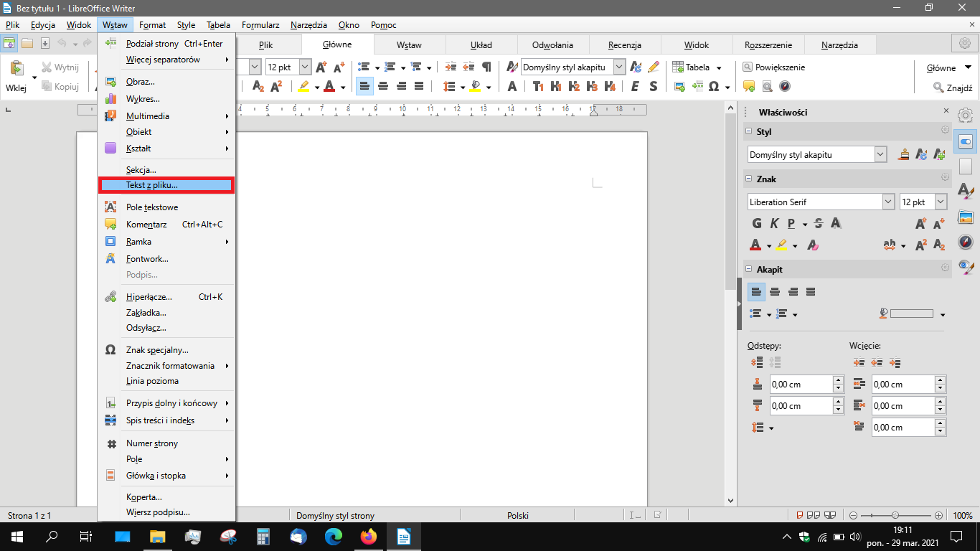The image size is (980, 551).
Task: Open Styles deck icon in sidebar
Action: (966, 192)
